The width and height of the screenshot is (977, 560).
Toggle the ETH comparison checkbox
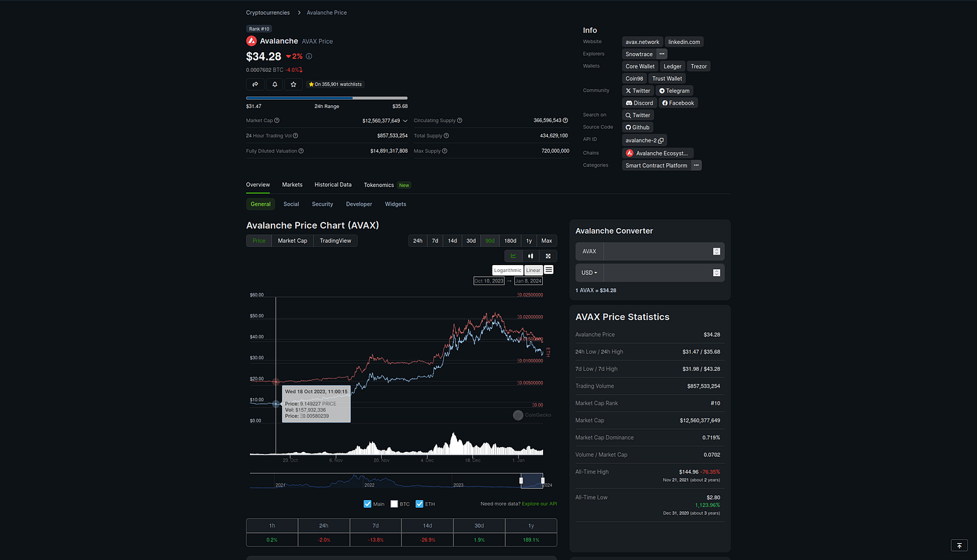(x=419, y=504)
